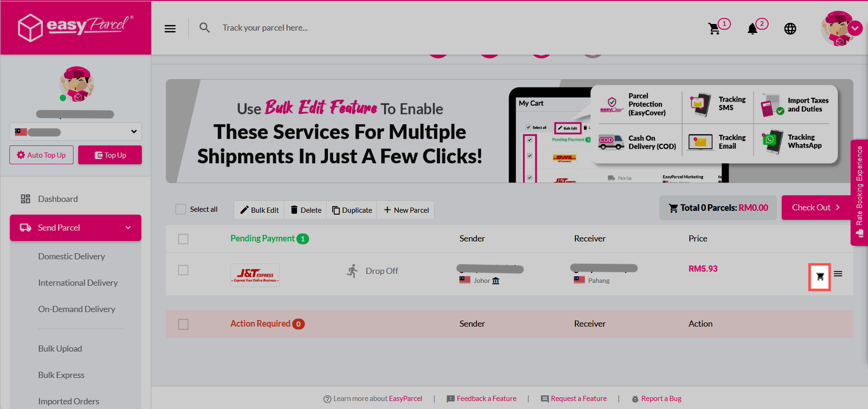Tick the Pending Payment header checkbox
The width and height of the screenshot is (868, 409).
pyautogui.click(x=183, y=239)
